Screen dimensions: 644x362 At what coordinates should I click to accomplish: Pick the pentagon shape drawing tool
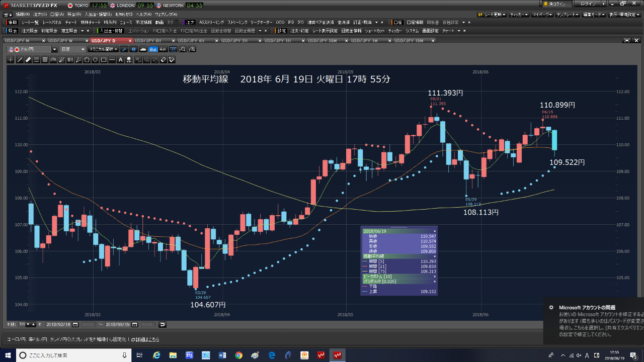coord(87,60)
